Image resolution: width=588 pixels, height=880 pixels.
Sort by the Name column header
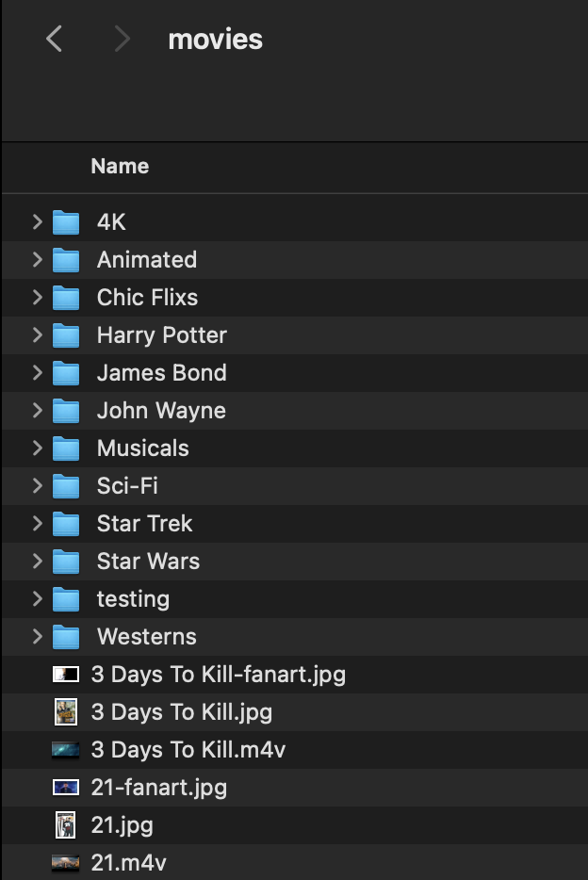point(120,166)
